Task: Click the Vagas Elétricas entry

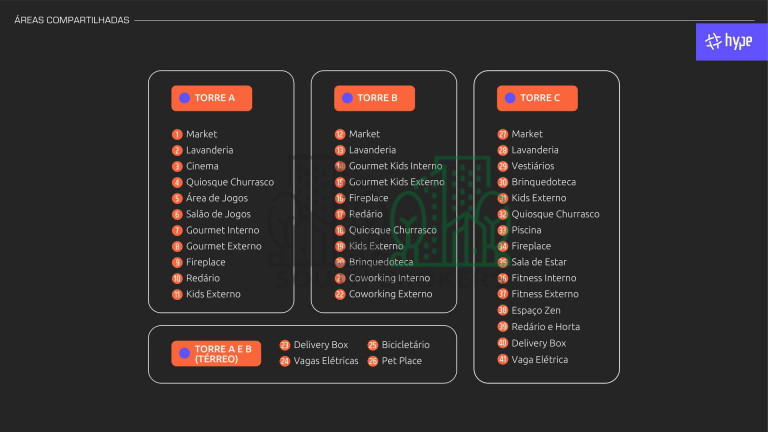Action: pyautogui.click(x=325, y=361)
